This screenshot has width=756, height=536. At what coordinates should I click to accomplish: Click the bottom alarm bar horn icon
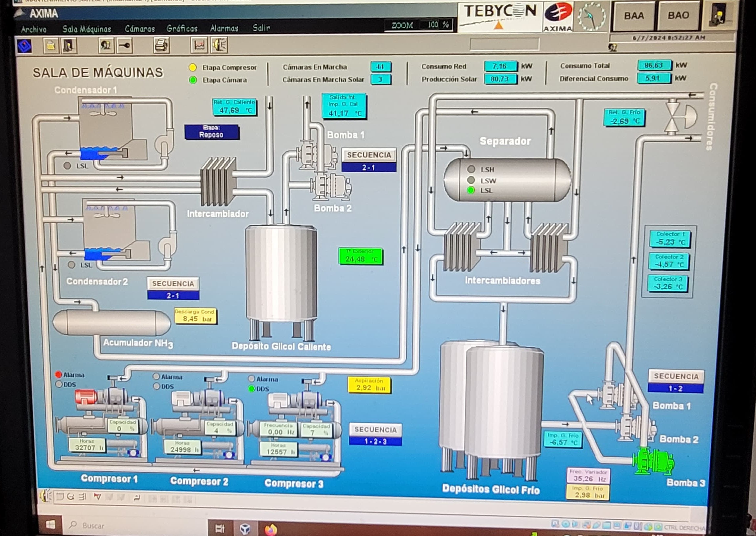tap(46, 496)
